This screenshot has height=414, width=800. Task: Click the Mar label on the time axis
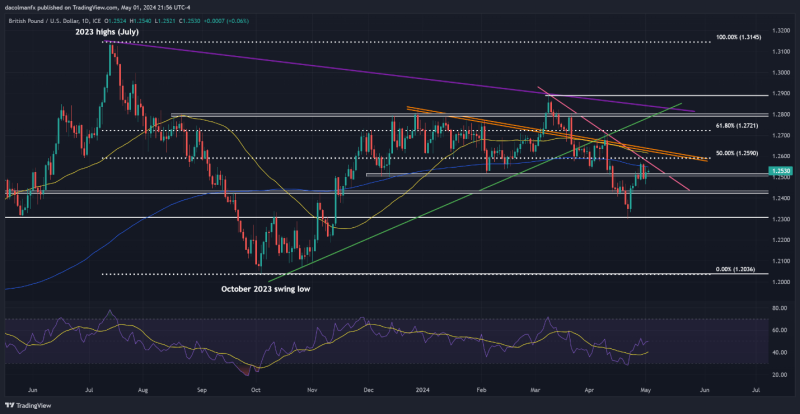coord(535,390)
